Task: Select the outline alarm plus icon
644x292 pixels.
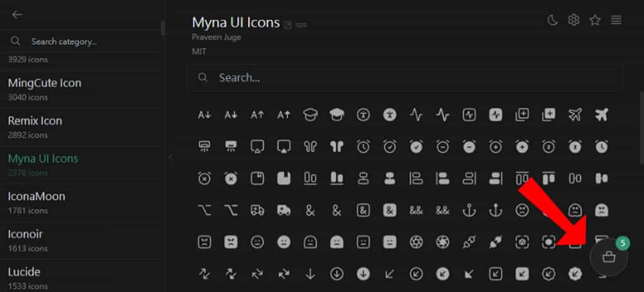Action: tap(496, 147)
